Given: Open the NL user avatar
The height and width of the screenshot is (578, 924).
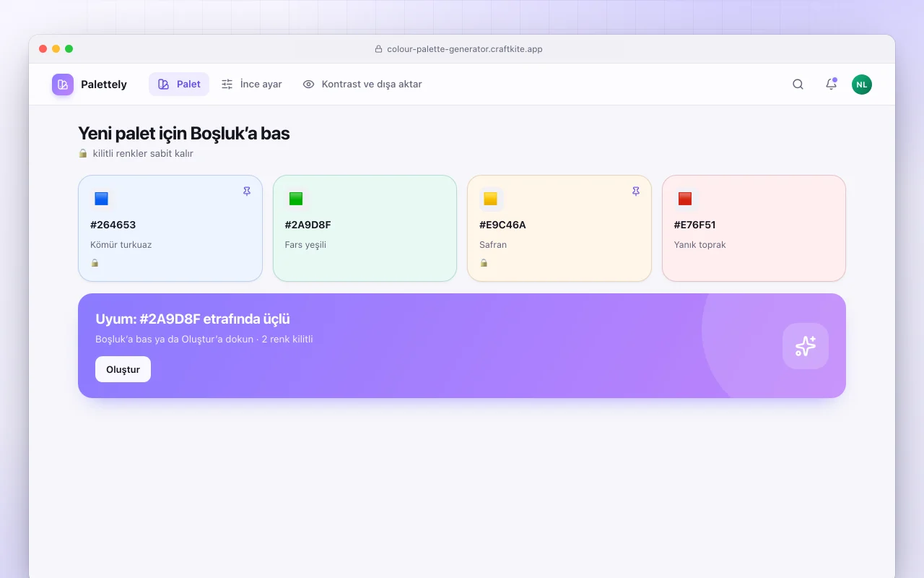Looking at the screenshot, I should point(862,85).
